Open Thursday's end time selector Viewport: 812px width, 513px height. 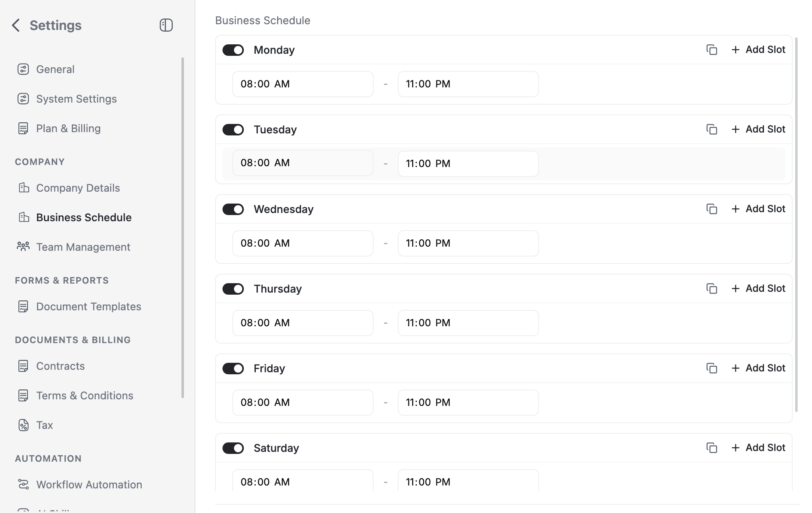tap(468, 323)
